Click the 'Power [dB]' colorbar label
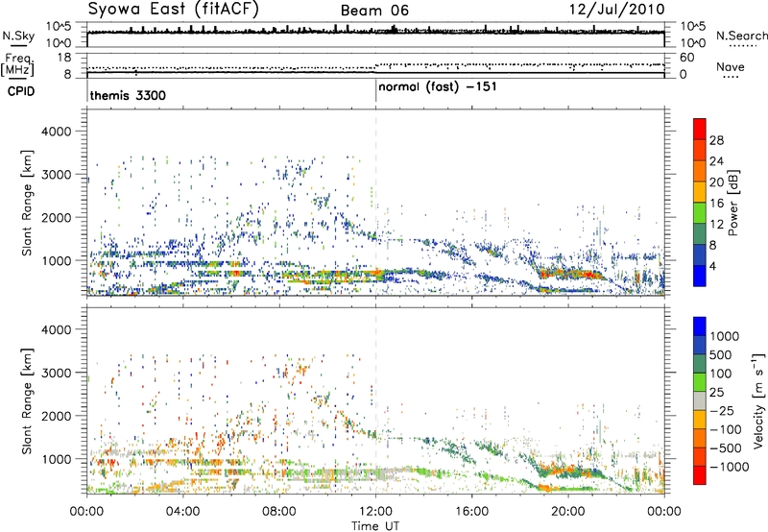The height and width of the screenshot is (532, 768). [x=733, y=203]
